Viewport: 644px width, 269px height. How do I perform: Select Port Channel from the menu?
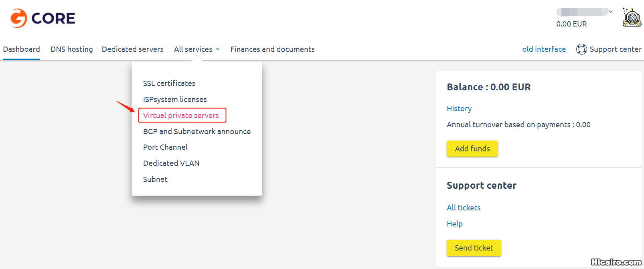165,147
